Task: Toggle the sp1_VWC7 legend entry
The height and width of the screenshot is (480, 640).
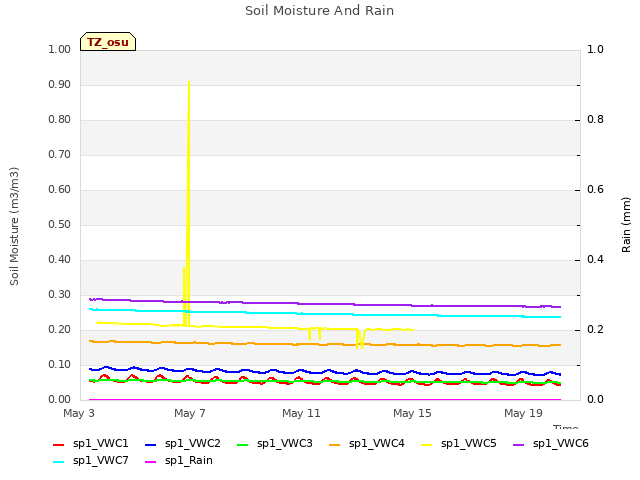Action: tap(91, 461)
